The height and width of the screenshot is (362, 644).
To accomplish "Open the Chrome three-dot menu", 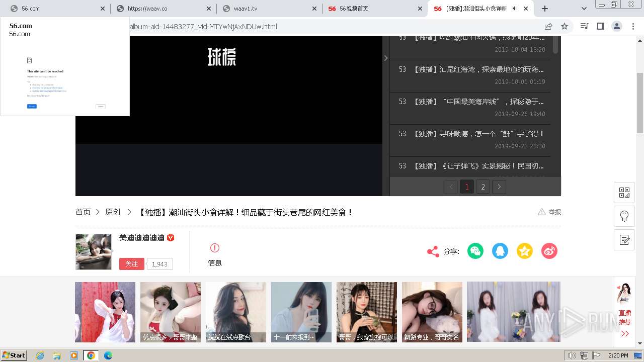I will (633, 26).
